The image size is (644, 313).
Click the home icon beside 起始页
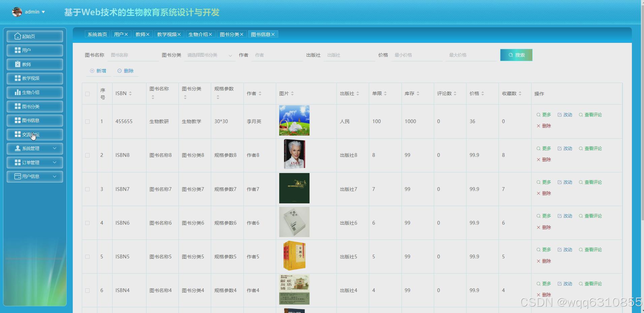pos(18,36)
